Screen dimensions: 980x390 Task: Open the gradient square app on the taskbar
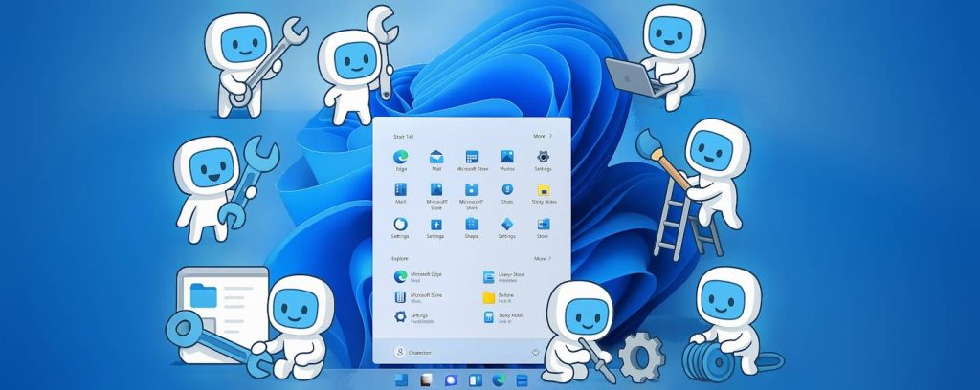point(425,380)
